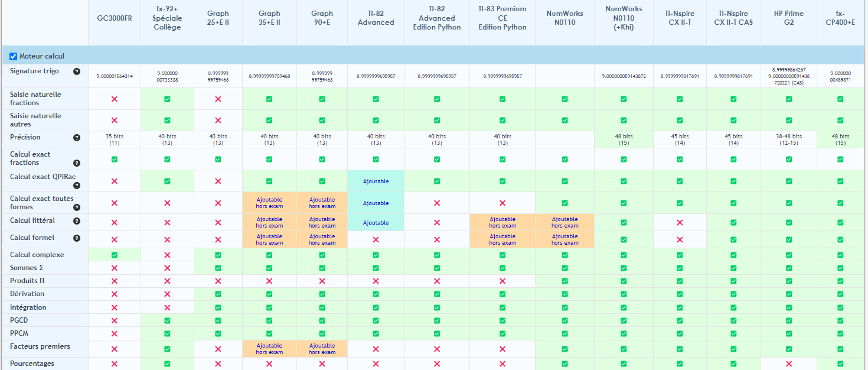Image resolution: width=868 pixels, height=370 pixels.
Task: Open Graph 35+E II Ajoutable link, Facteurs premiers
Action: 269,349
